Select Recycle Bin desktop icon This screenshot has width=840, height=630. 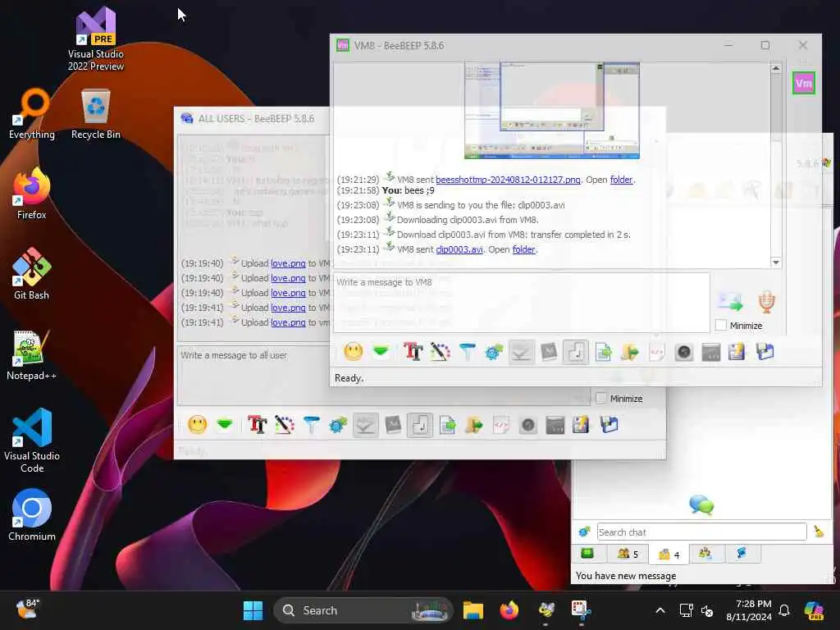96,114
